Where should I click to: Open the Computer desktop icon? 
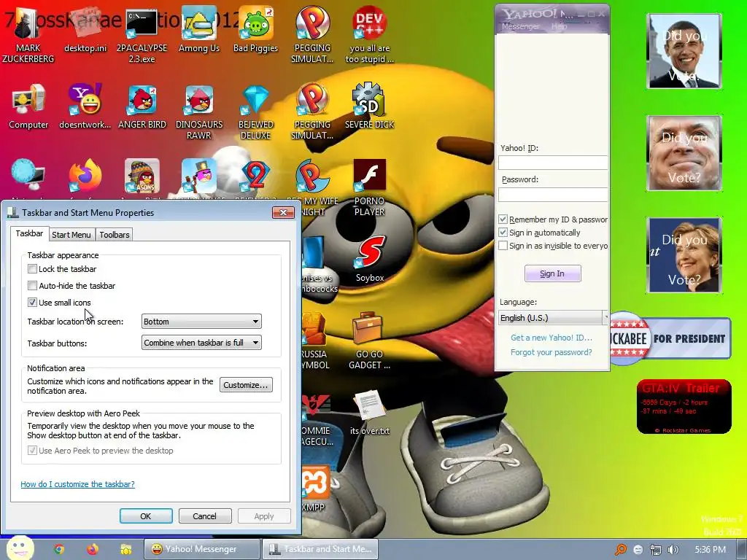pyautogui.click(x=28, y=106)
